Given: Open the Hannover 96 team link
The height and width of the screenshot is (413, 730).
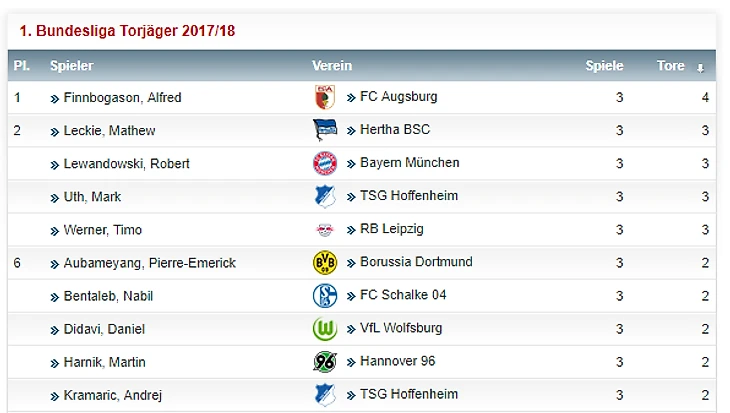Looking at the screenshot, I should coord(397,361).
